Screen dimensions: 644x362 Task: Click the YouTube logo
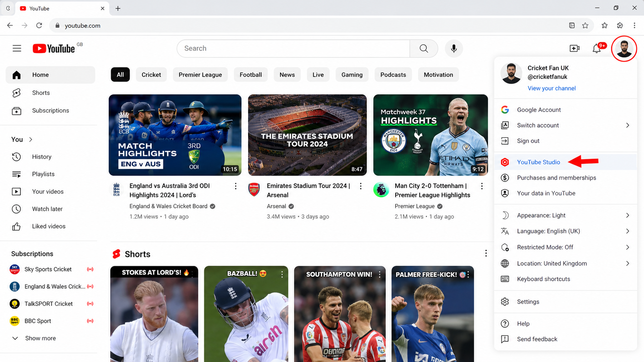point(54,48)
